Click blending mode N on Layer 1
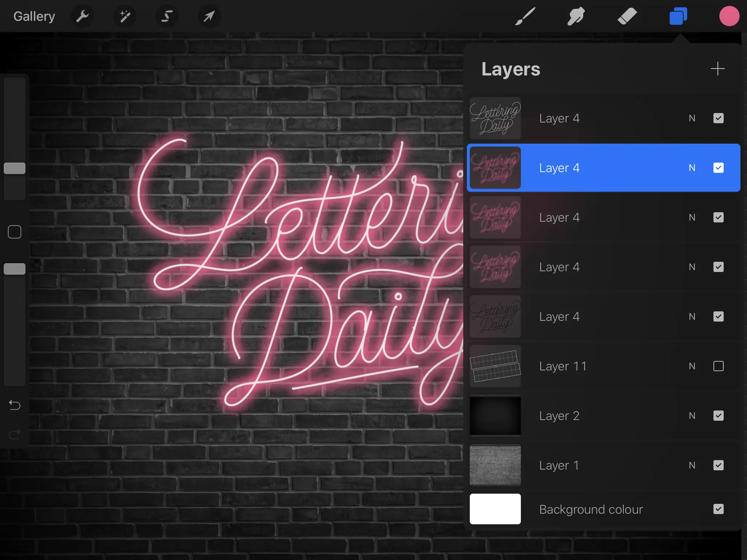 click(692, 465)
